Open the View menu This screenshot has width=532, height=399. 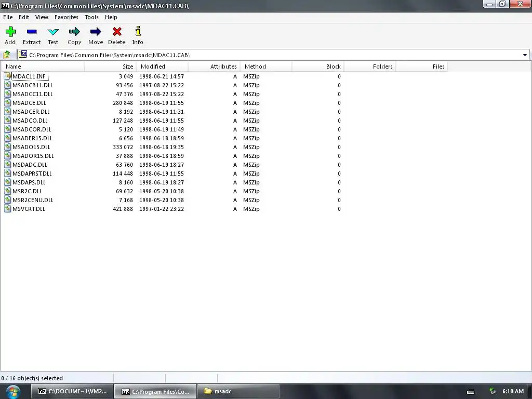(x=42, y=17)
